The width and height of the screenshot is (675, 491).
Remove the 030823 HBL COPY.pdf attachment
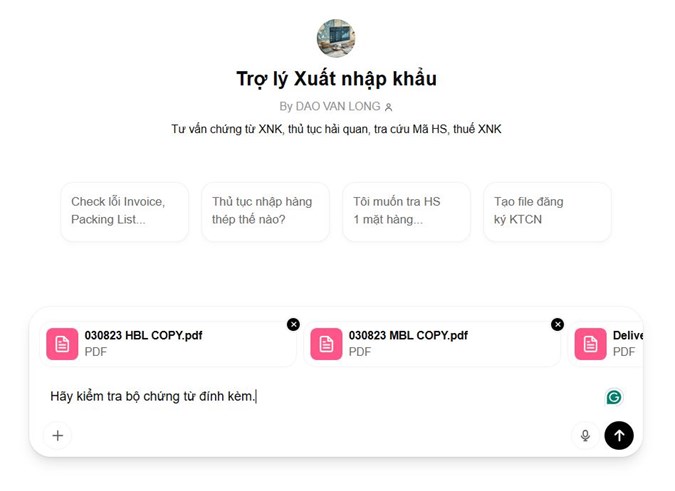point(293,324)
